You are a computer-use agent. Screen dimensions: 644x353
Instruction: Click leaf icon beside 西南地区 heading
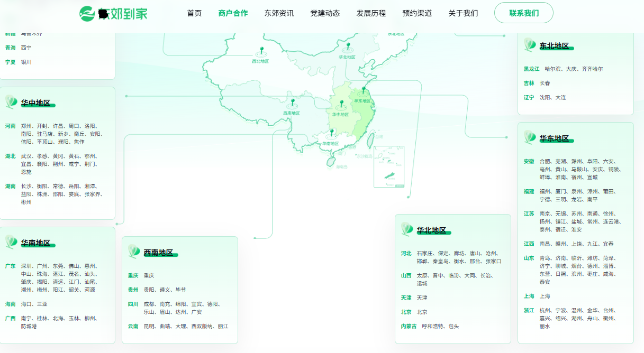point(134,252)
